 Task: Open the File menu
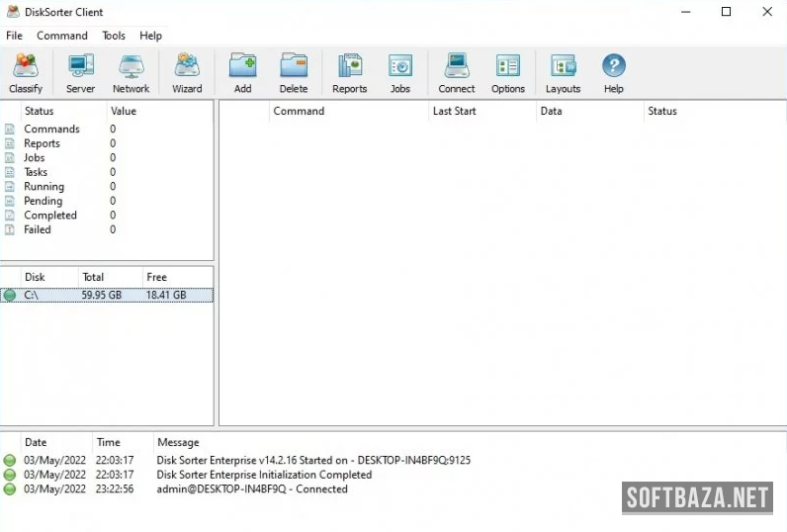click(x=14, y=36)
